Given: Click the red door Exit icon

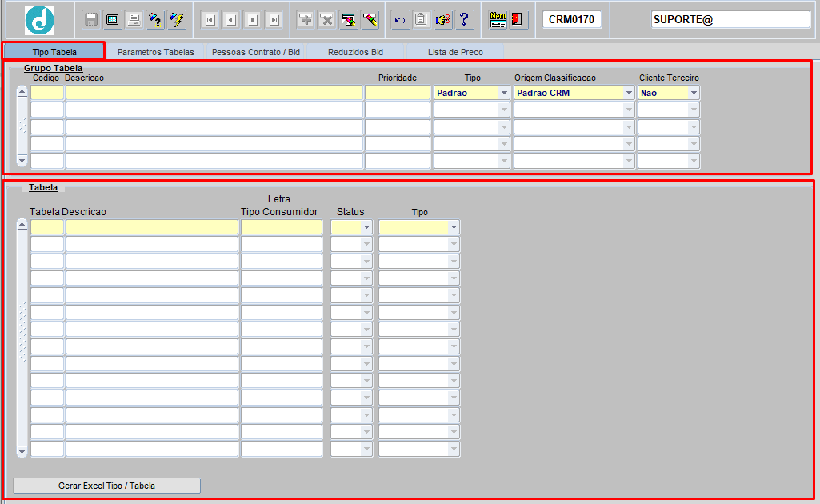Looking at the screenshot, I should click(518, 20).
